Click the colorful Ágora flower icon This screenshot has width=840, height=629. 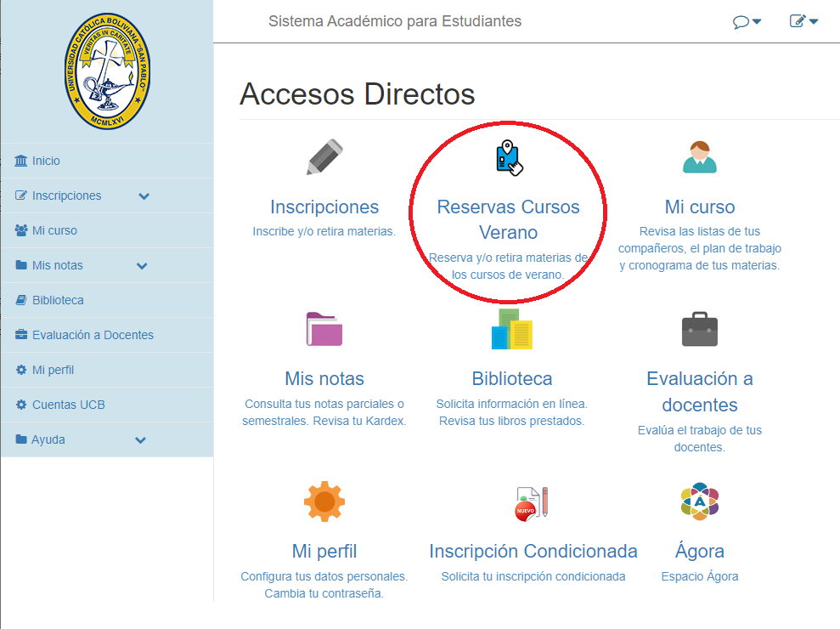point(699,501)
